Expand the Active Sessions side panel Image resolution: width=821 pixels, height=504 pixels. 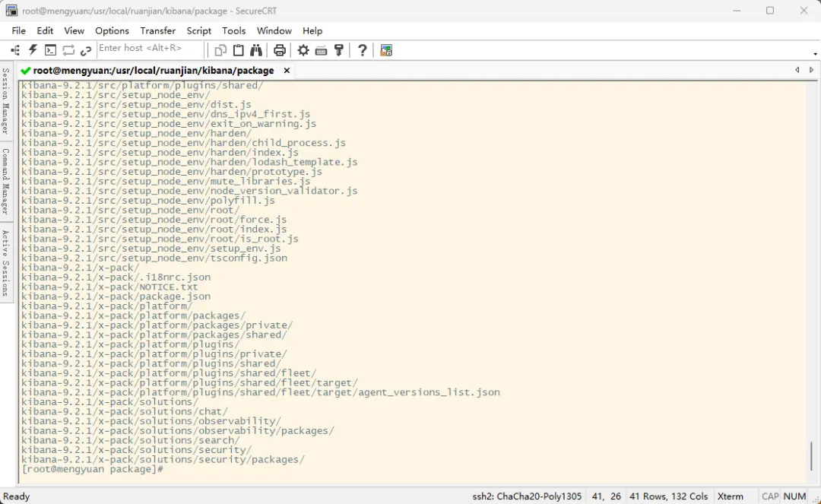tap(5, 263)
